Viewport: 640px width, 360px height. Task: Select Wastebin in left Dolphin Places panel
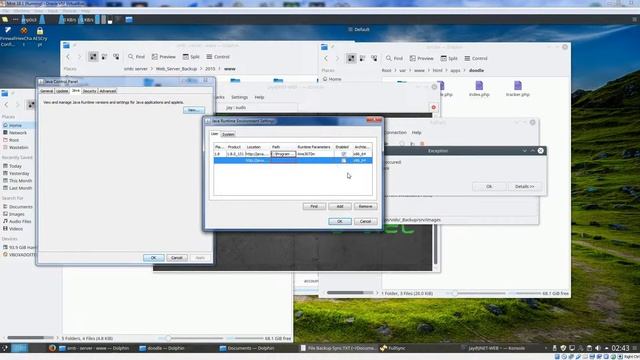[x=19, y=147]
